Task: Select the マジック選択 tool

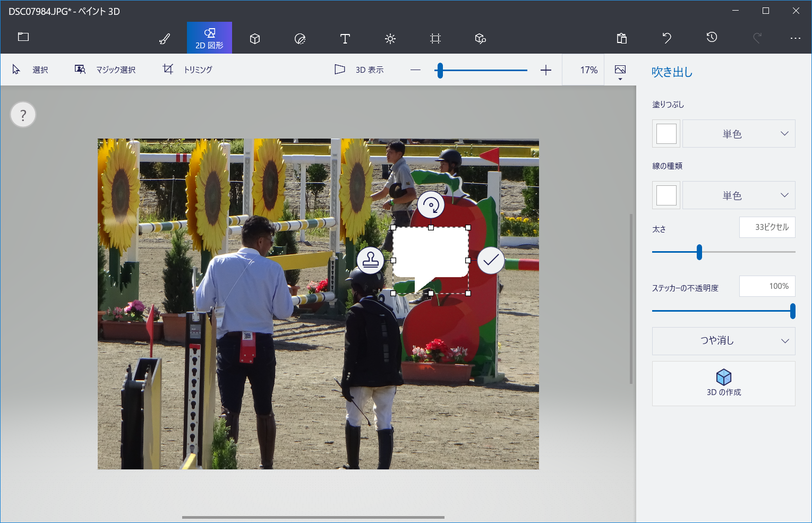Action: click(105, 70)
